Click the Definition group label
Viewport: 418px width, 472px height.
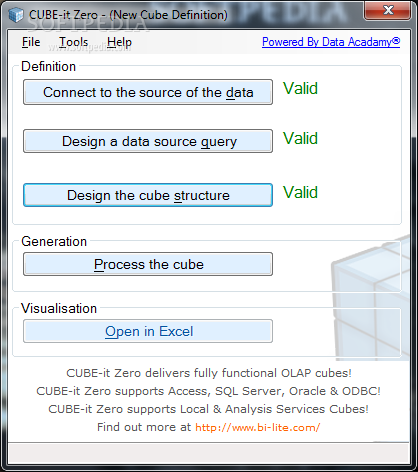(49, 67)
